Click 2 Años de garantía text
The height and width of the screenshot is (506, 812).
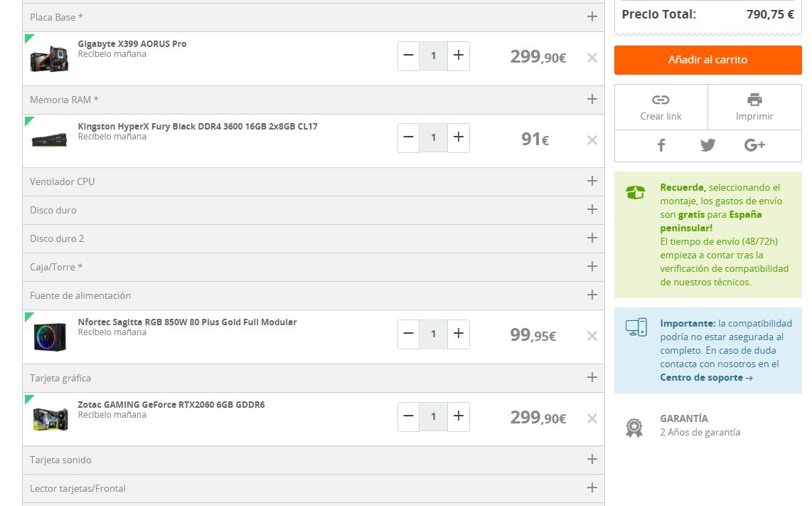coord(700,432)
